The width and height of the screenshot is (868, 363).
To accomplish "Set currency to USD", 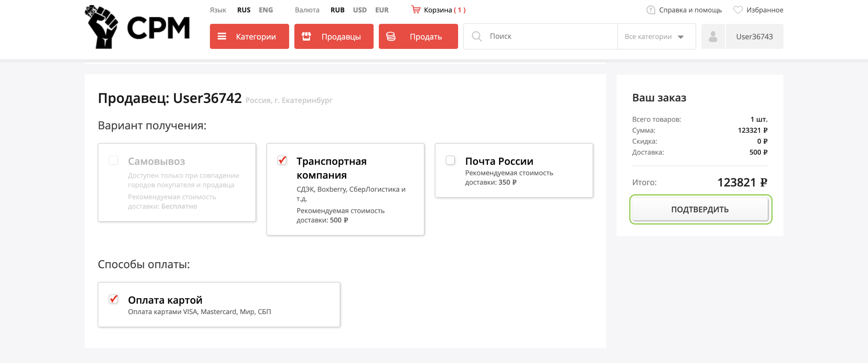I will [360, 10].
